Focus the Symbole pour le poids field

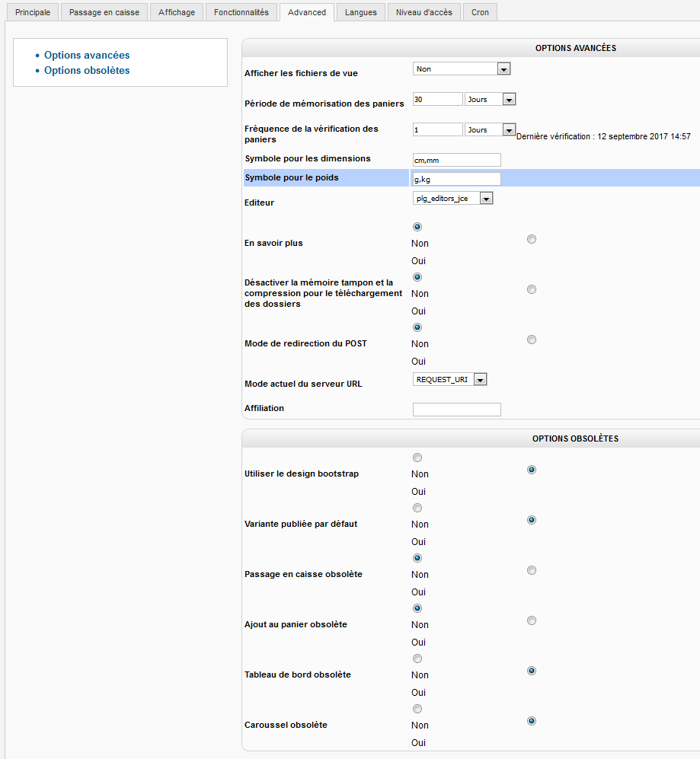[456, 178]
